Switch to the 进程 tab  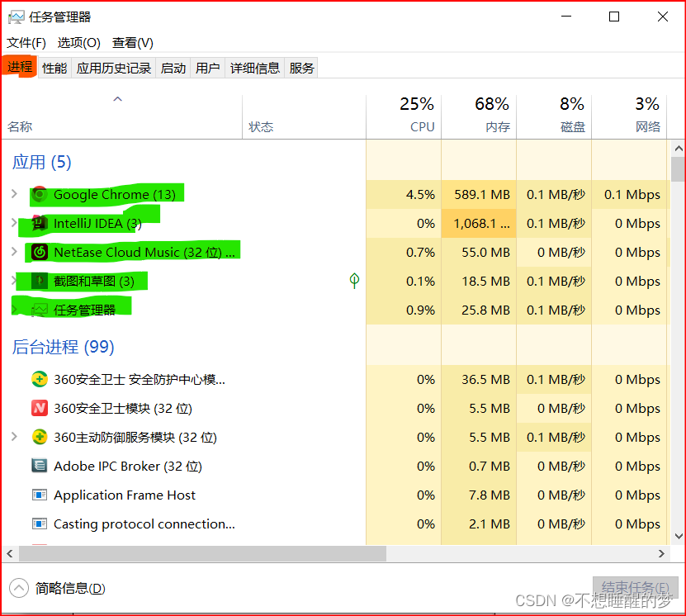pos(20,67)
